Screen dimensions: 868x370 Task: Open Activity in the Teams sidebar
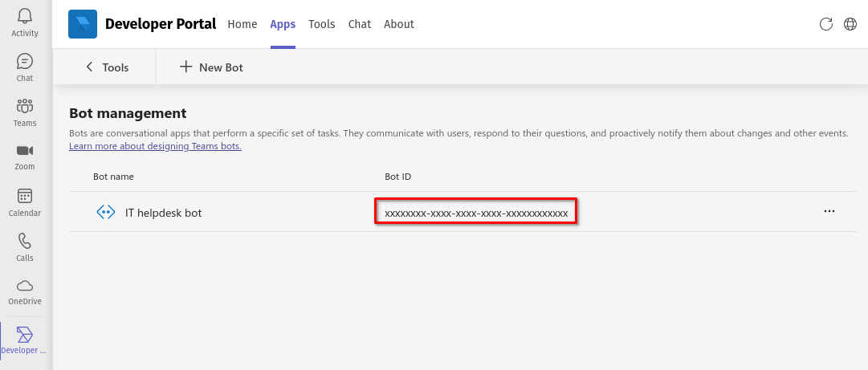coord(25,23)
